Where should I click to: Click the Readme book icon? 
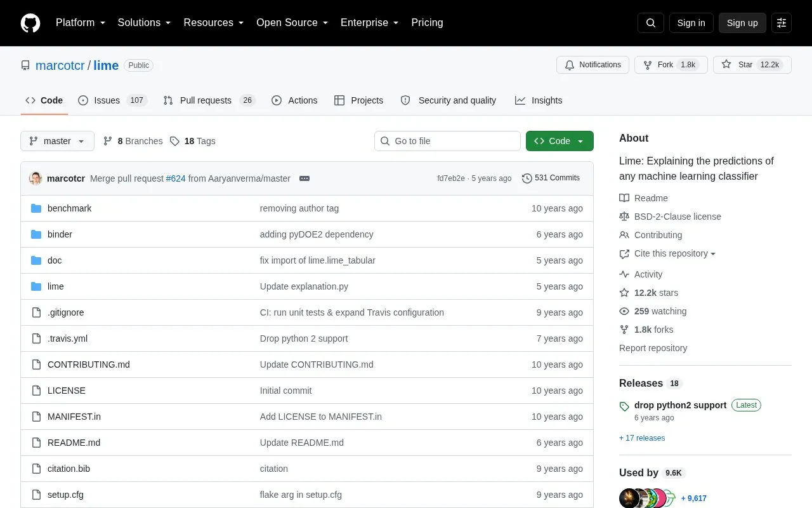[x=624, y=198]
